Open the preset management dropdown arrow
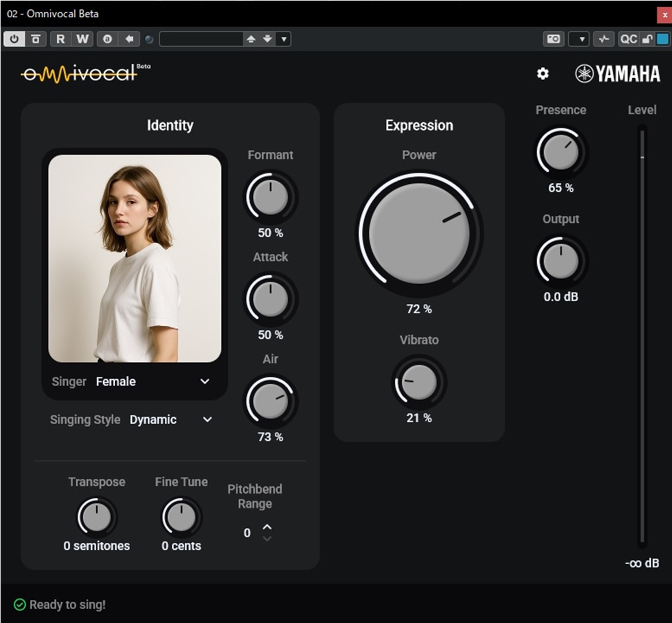This screenshot has width=672, height=623. (x=284, y=39)
